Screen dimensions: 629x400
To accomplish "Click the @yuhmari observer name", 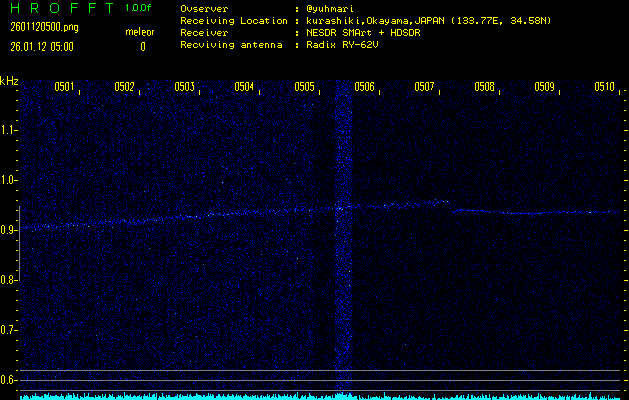I will point(328,8).
